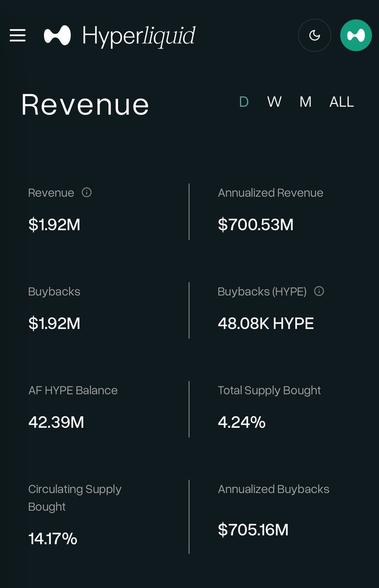Click the $1.92M value under Buybacks

54,323
